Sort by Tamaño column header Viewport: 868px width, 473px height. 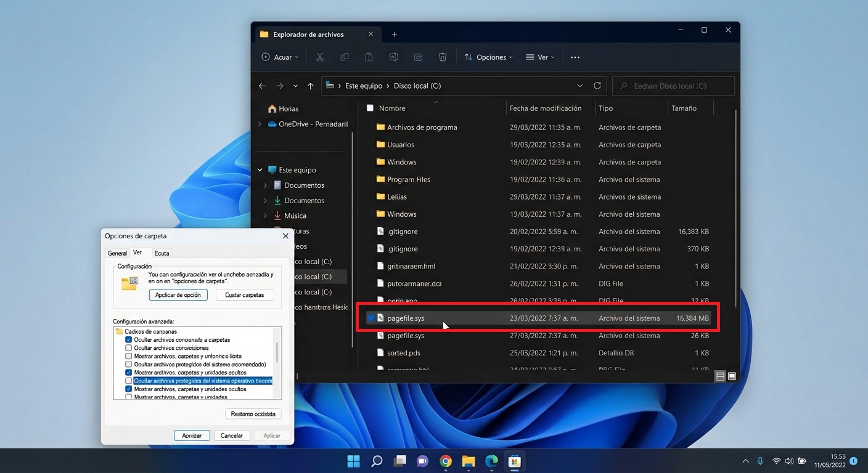point(684,108)
